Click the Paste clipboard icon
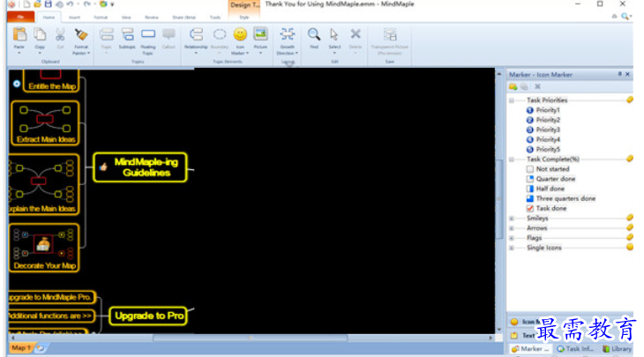This screenshot has width=644, height=357. (x=19, y=34)
